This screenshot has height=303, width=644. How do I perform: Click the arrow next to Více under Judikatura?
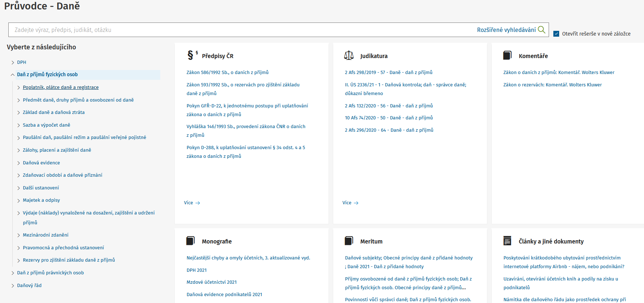[x=356, y=203]
